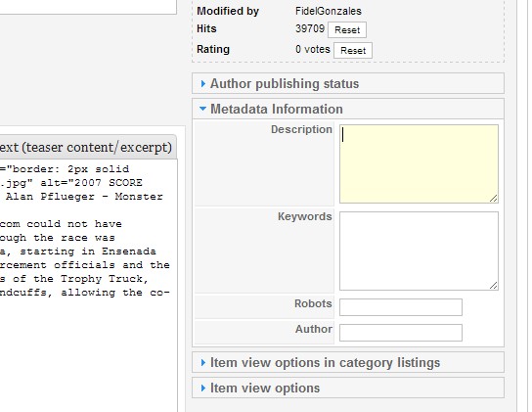Viewport: 532px width, 412px height.
Task: Grab the Keywords textarea resize handle
Action: [494, 286]
